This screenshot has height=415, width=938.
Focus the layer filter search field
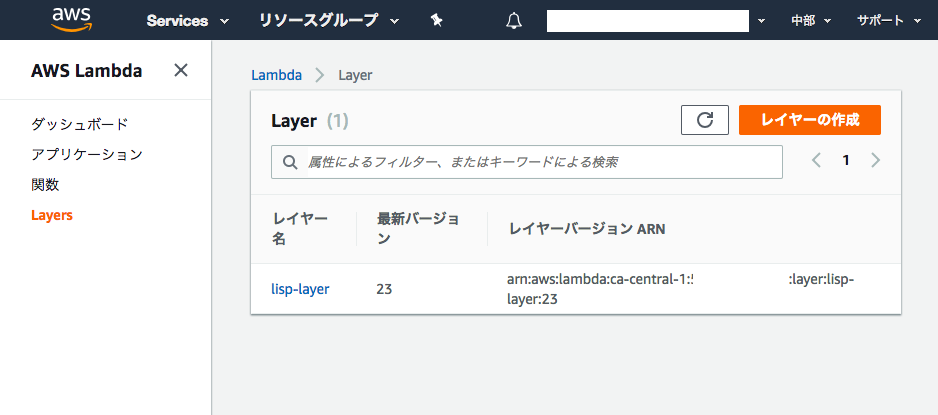(x=527, y=162)
